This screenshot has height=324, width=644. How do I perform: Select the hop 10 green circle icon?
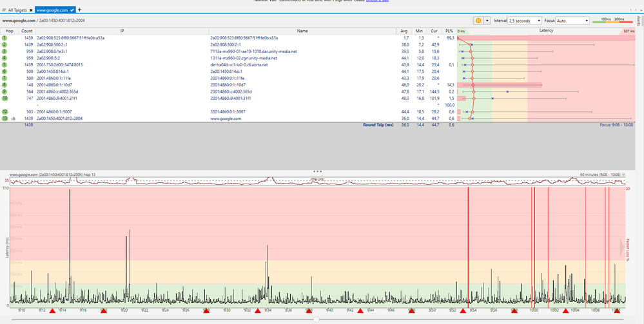pyautogui.click(x=5, y=98)
